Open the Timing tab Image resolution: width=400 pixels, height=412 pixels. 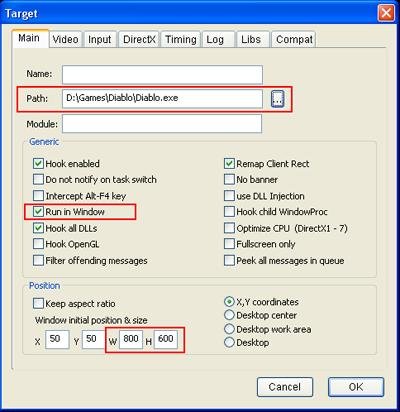click(x=181, y=39)
